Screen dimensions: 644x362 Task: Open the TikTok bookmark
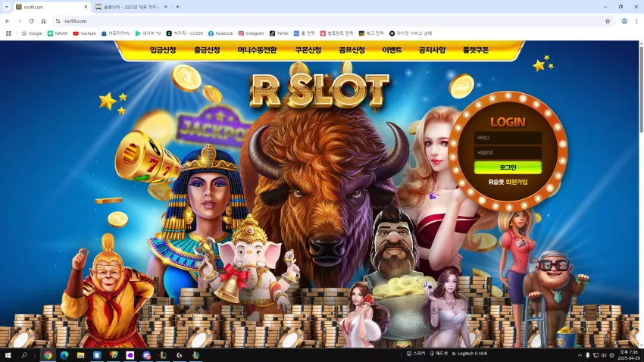[x=279, y=33]
